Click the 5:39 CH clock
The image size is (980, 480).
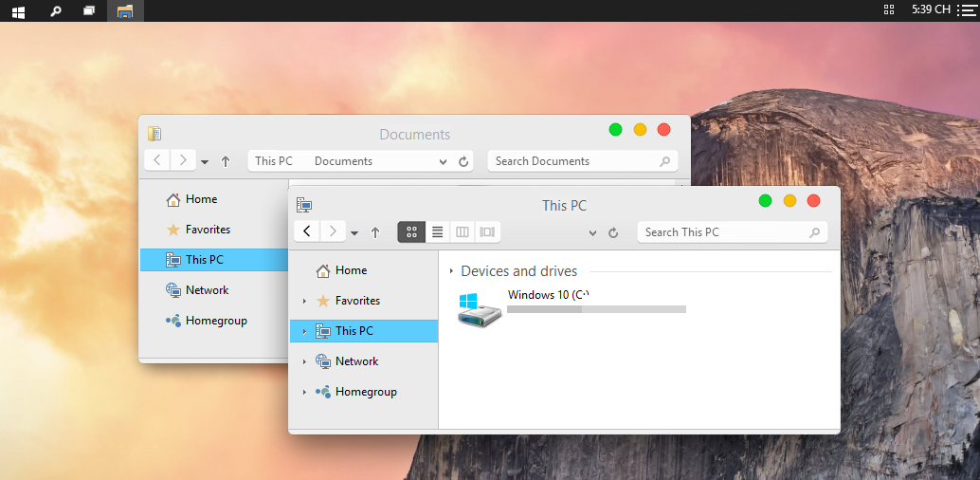(x=931, y=9)
